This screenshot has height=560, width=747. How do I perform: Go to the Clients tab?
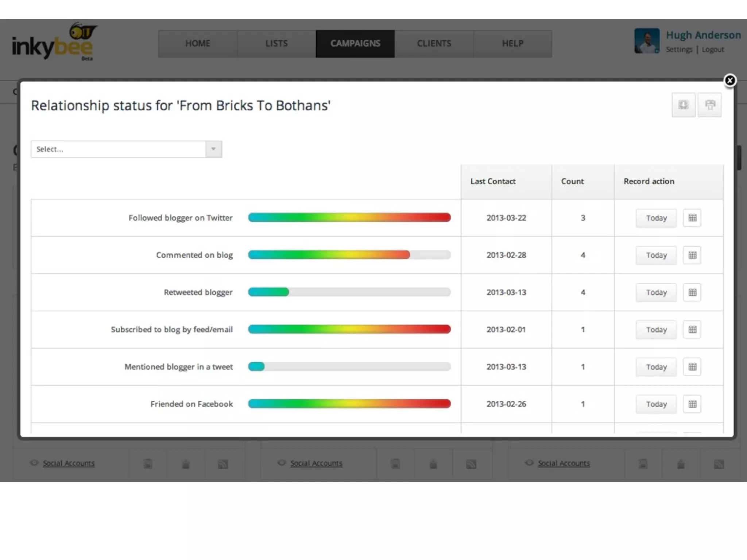[434, 43]
